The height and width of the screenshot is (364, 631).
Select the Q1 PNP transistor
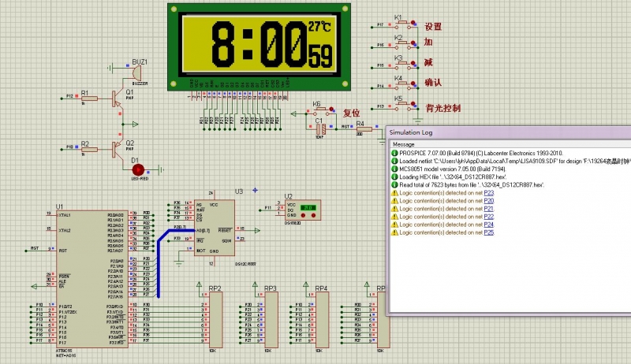pos(118,98)
